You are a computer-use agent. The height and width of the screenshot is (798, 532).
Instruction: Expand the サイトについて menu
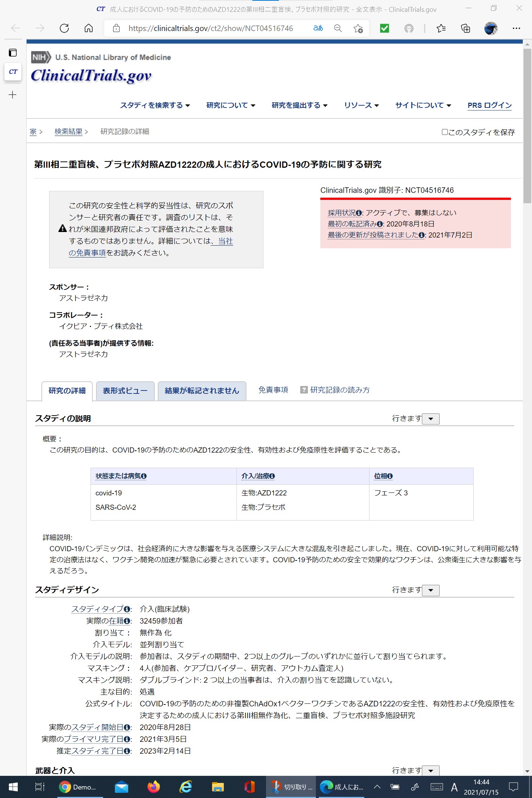pos(423,105)
